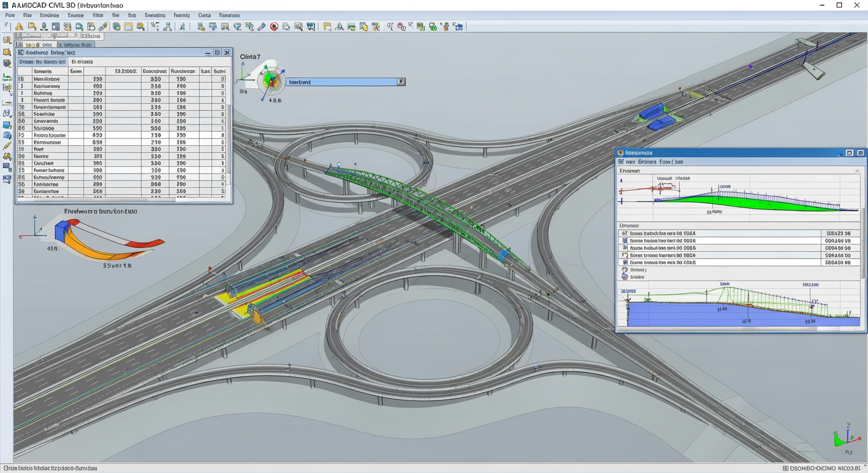868x473 pixels.
Task: Open the View menu inside the profile window
Action: coord(630,161)
